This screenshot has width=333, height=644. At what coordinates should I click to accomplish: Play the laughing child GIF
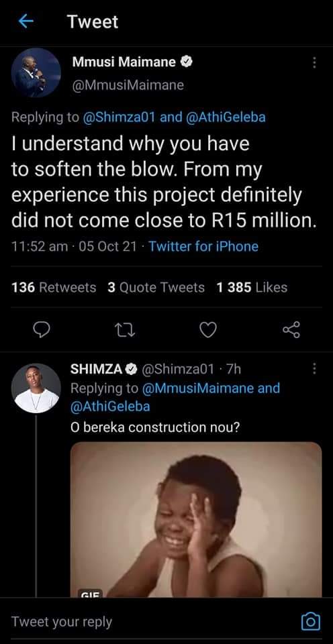[196, 519]
